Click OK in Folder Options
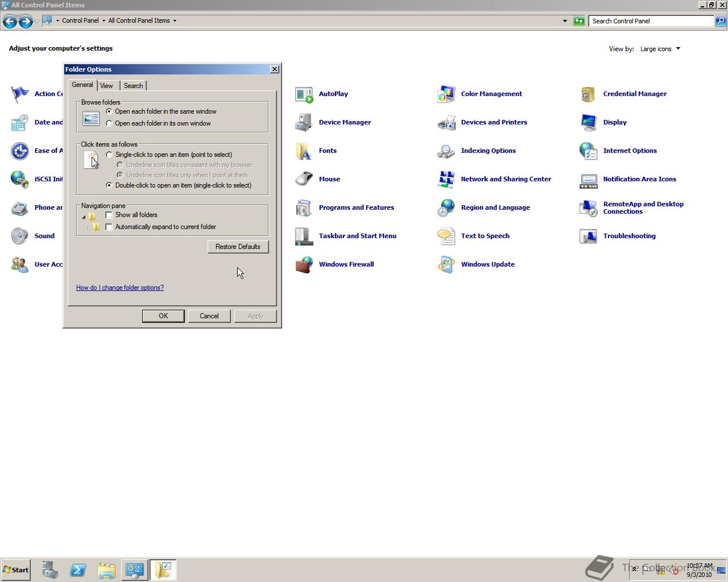728x582 pixels. click(x=163, y=316)
